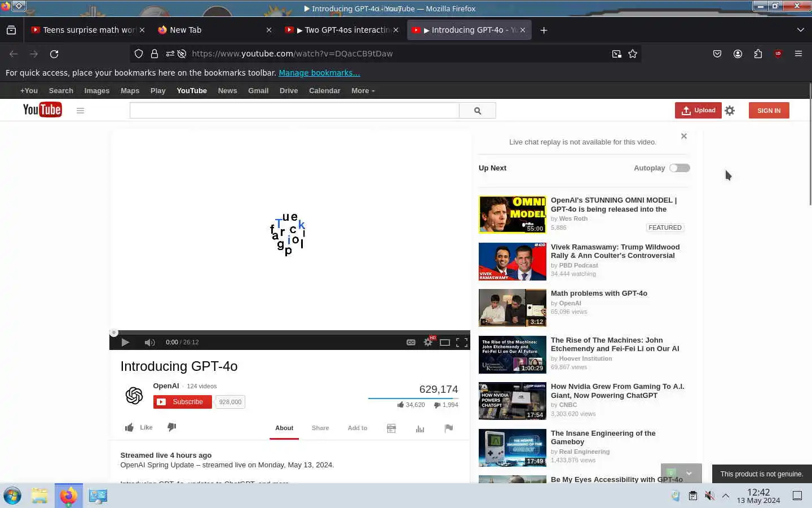This screenshot has width=812, height=508.
Task: Subscribe to the OpenAI channel
Action: 183,402
